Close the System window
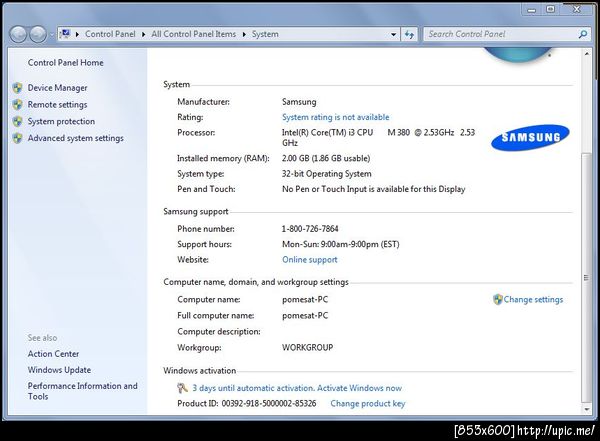 click(577, 10)
